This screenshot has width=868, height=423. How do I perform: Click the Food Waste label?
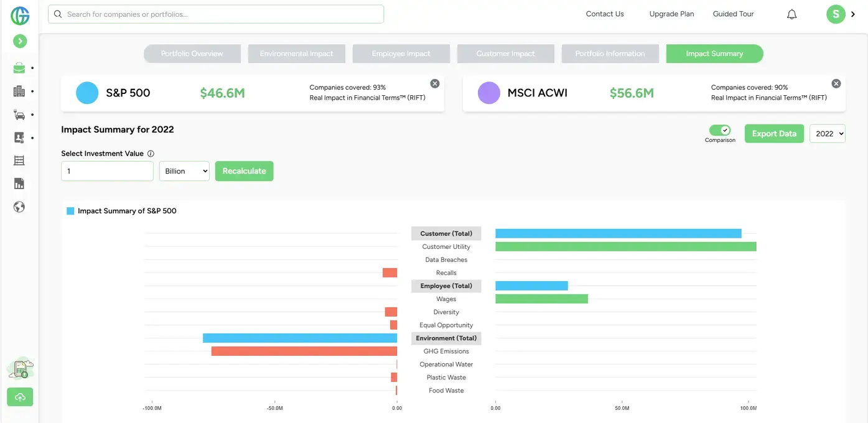pyautogui.click(x=446, y=391)
